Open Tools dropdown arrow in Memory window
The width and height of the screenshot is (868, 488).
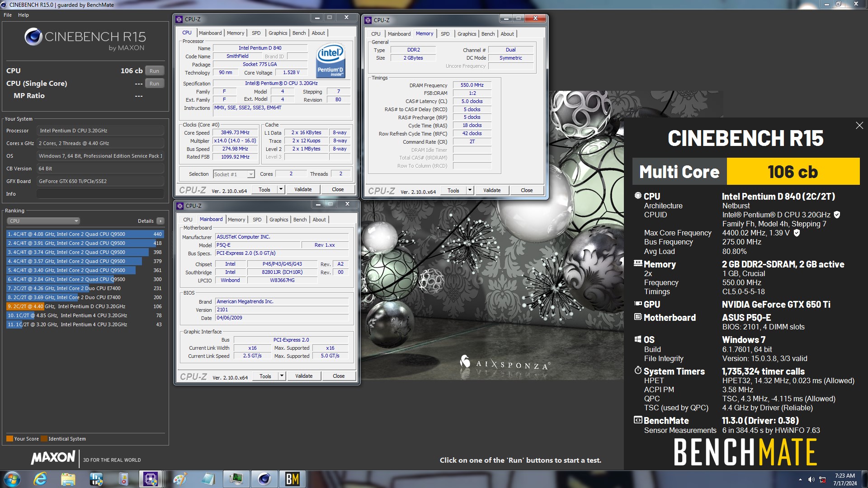tap(470, 190)
